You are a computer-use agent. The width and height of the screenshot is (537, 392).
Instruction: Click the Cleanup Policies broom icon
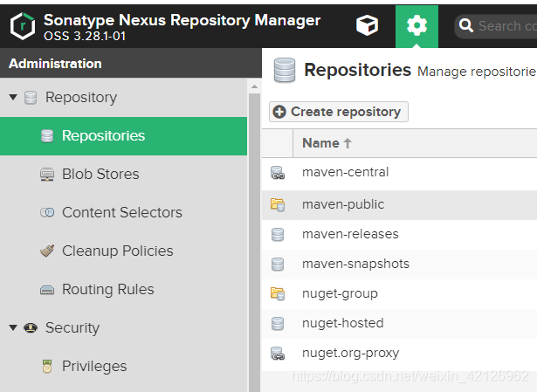click(47, 251)
